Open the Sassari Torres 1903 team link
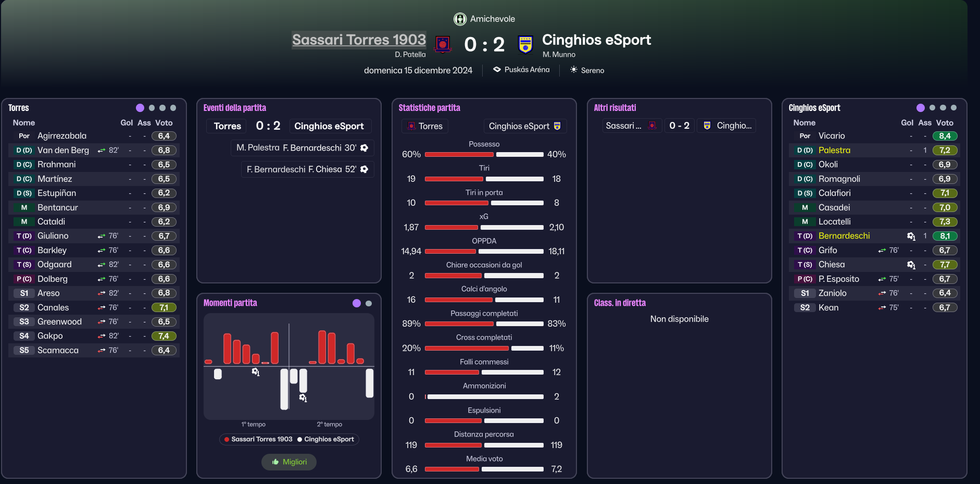980x484 pixels. (x=359, y=40)
